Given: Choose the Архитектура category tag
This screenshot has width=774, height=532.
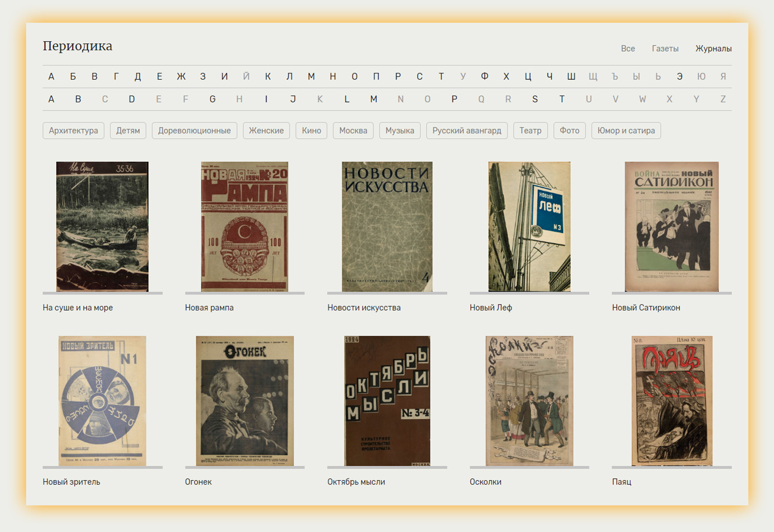Looking at the screenshot, I should [73, 131].
